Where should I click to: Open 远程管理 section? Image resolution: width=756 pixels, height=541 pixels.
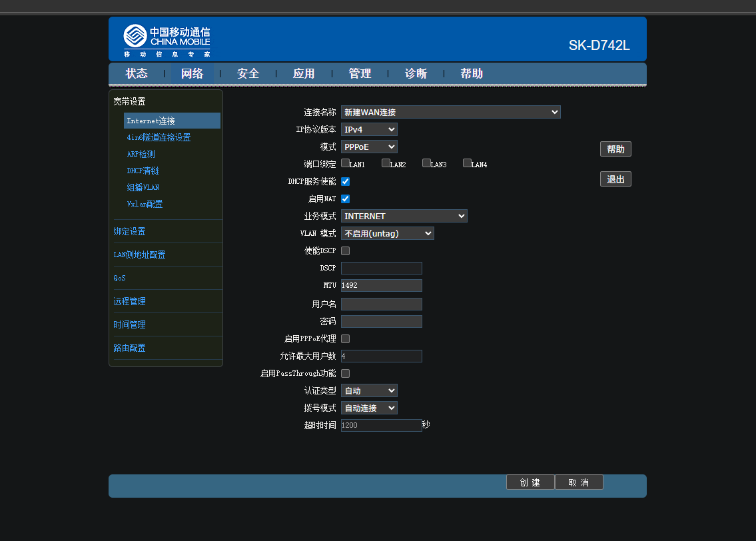(x=129, y=301)
